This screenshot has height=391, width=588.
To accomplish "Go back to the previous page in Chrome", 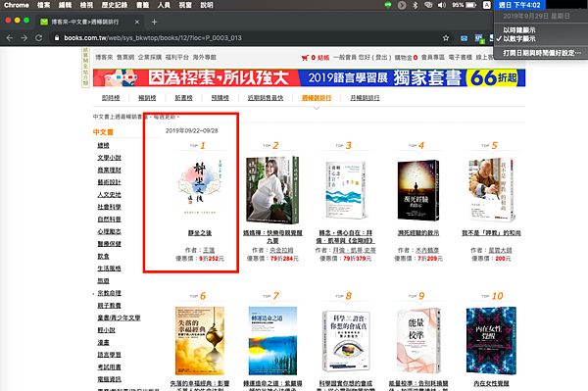I will click(x=10, y=38).
